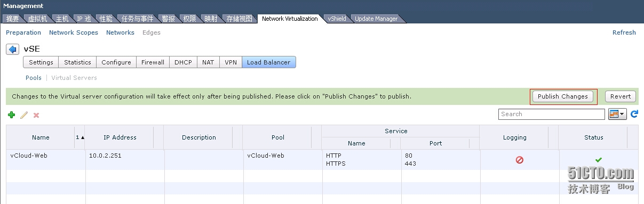Open the 存储视图 tab
Screen dimensions: 644x204
pyautogui.click(x=239, y=19)
